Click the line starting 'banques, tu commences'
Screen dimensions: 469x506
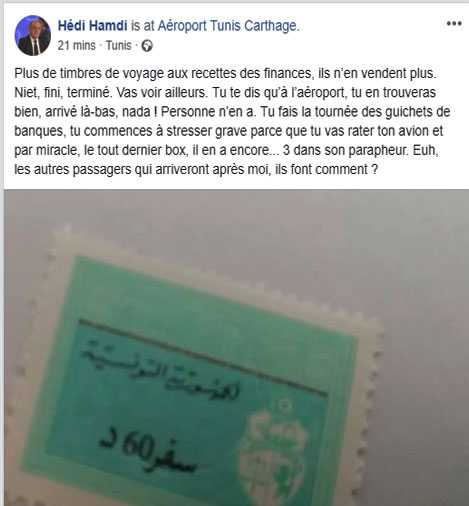pos(229,131)
